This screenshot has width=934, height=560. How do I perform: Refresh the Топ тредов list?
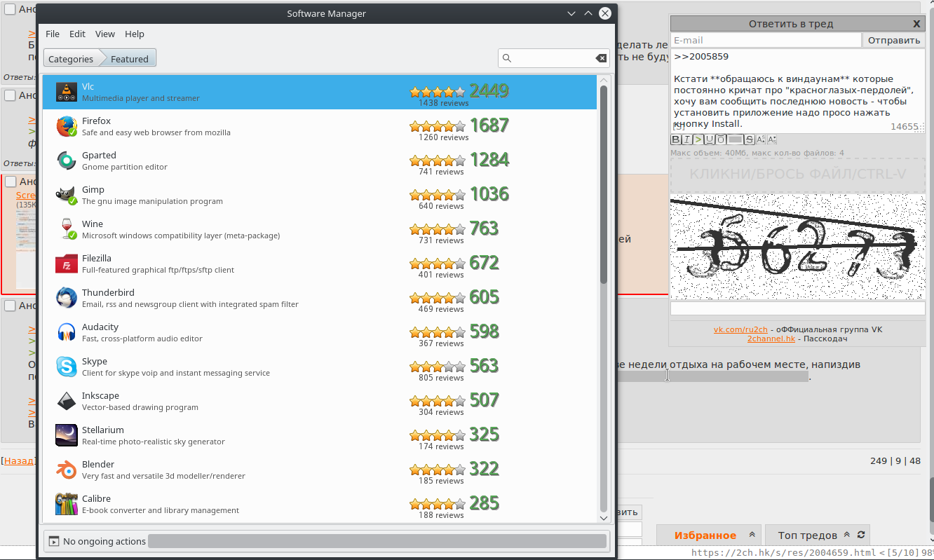[x=860, y=535]
